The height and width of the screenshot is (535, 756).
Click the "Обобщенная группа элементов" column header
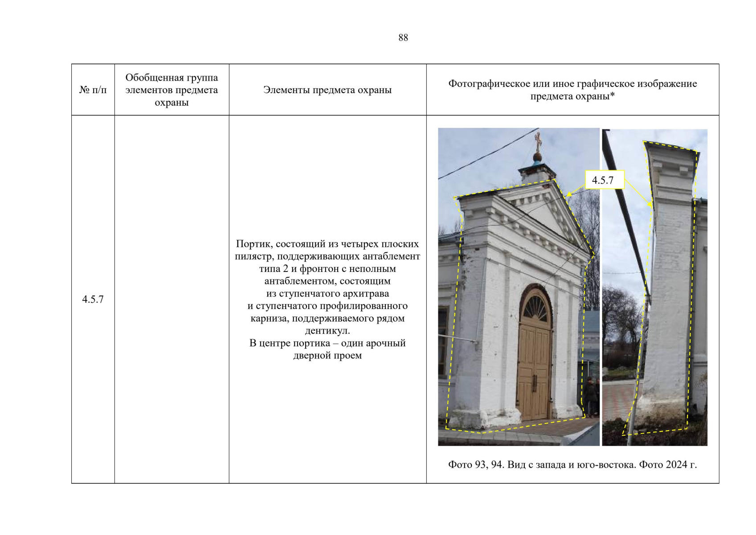[172, 90]
